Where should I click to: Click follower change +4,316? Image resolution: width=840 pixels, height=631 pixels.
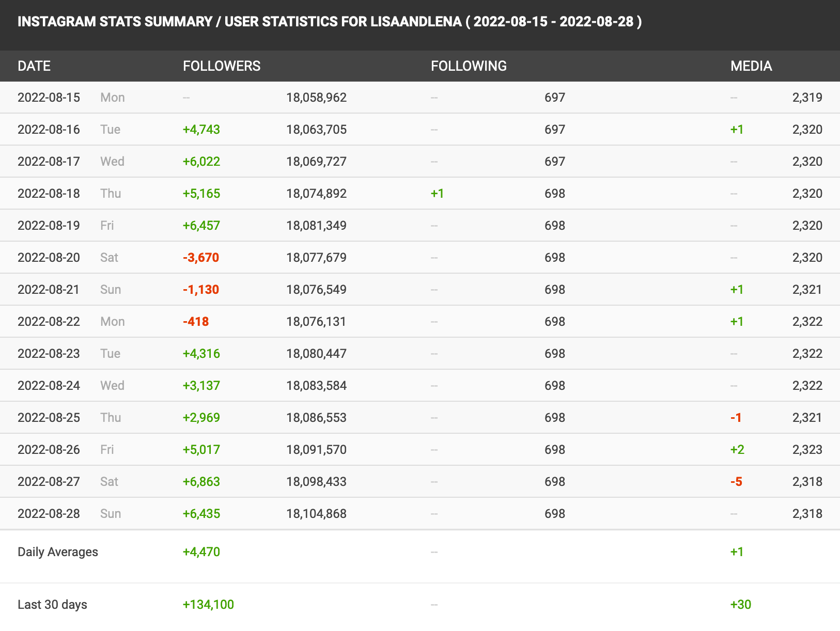pos(201,354)
